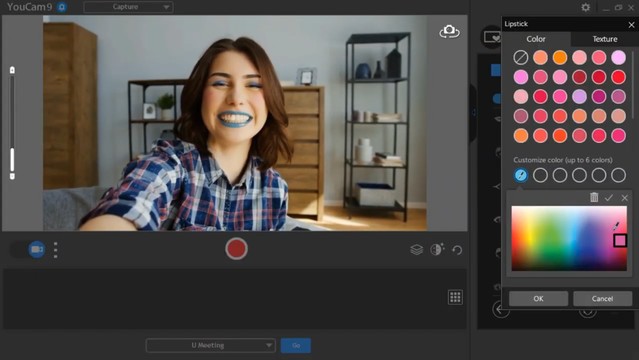Switch to the Texture tab
The height and width of the screenshot is (360, 639).
(x=605, y=39)
